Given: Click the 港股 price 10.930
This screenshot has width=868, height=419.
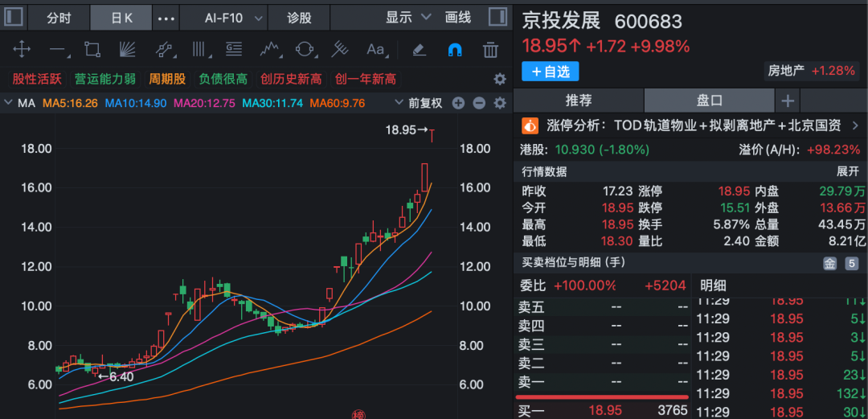Looking at the screenshot, I should click(x=575, y=150).
